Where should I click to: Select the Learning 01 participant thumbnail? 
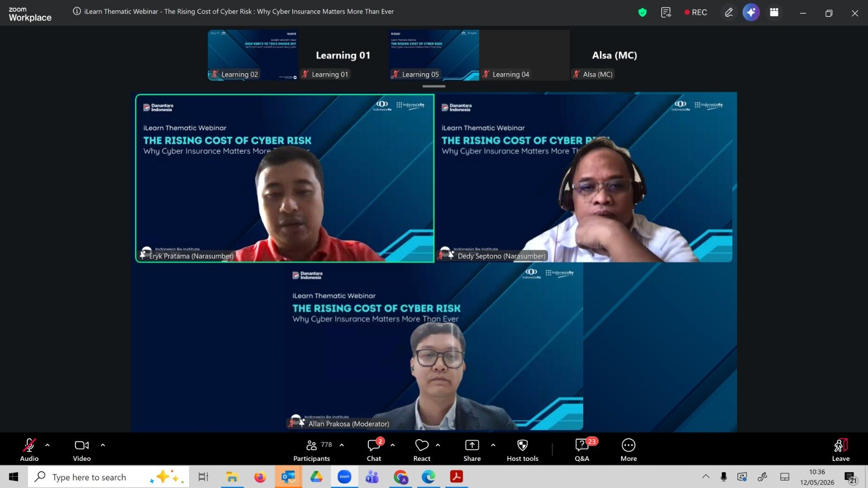tap(343, 55)
